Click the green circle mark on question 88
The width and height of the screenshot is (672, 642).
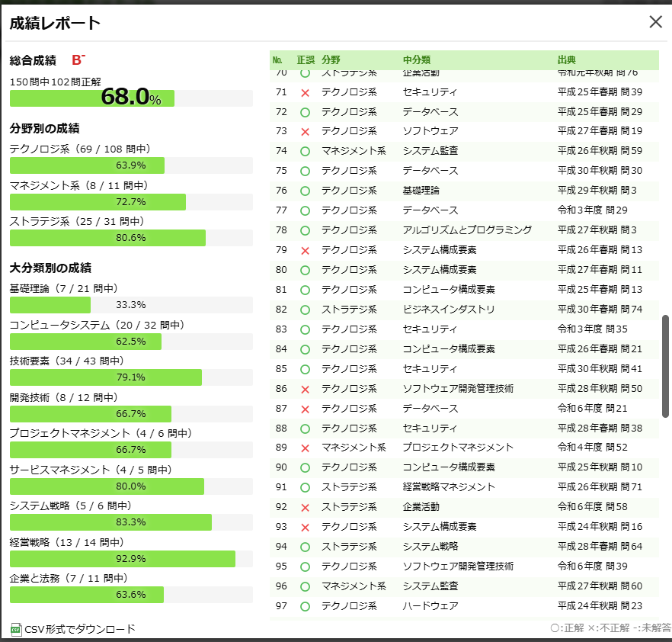305,429
